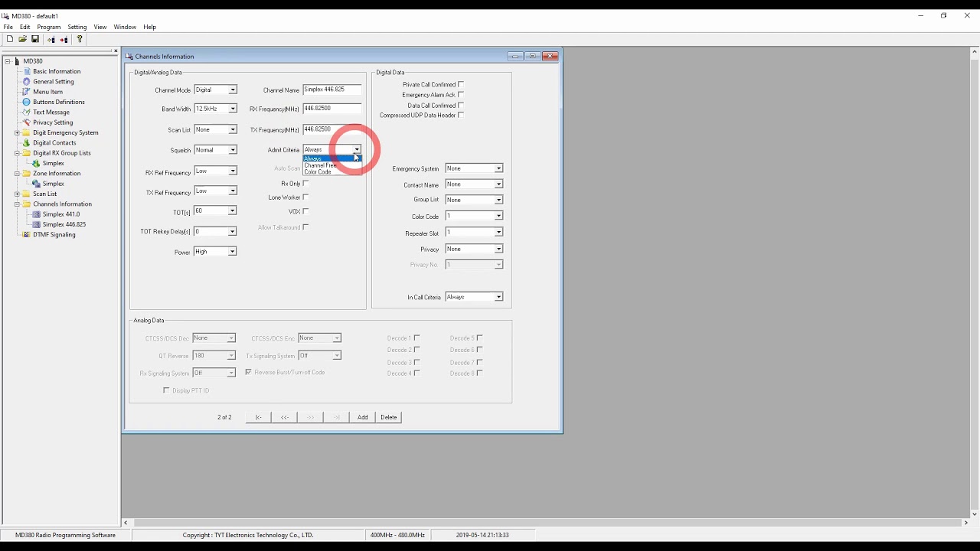This screenshot has height=551, width=980.
Task: Open DTMF Signaling in the tree
Action: click(54, 234)
